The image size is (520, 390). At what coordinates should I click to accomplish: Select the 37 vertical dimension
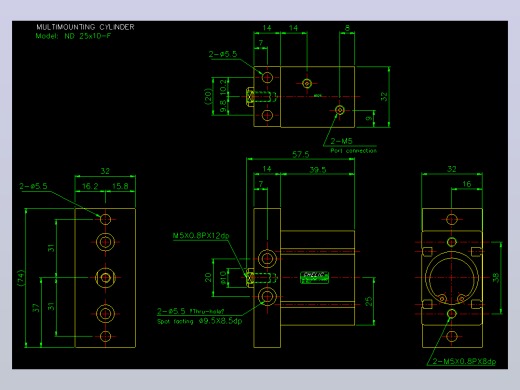36,308
